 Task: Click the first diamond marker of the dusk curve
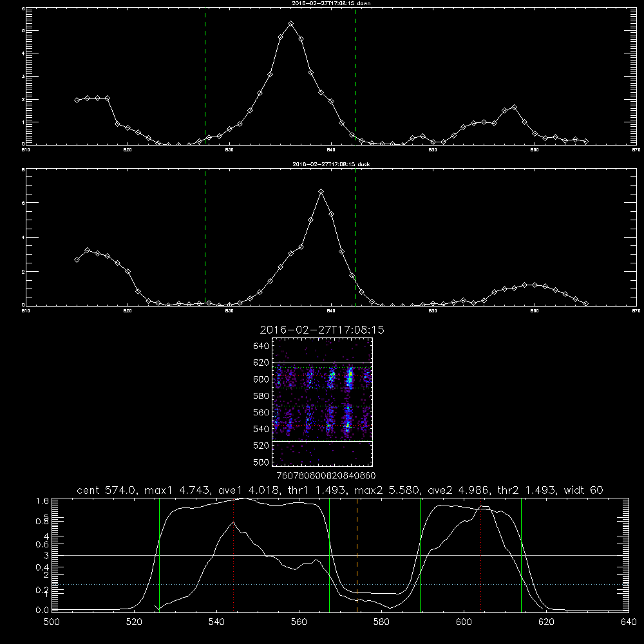77,260
